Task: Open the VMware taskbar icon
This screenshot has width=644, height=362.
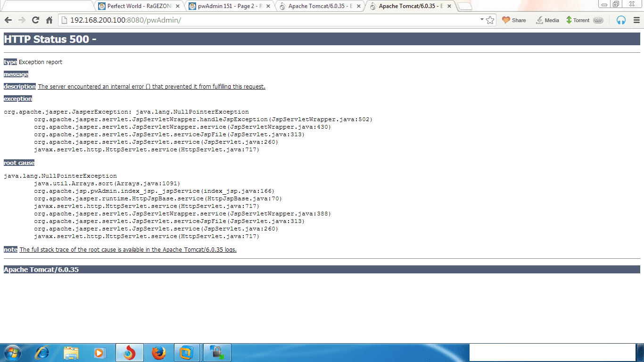Action: pyautogui.click(x=188, y=353)
